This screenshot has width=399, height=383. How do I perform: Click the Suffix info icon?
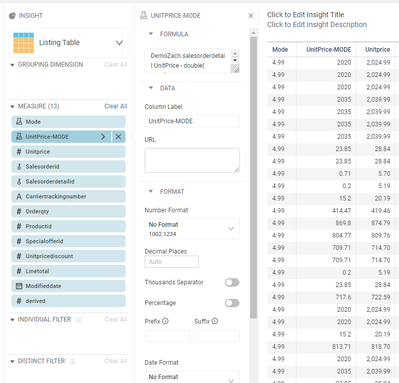tap(215, 321)
